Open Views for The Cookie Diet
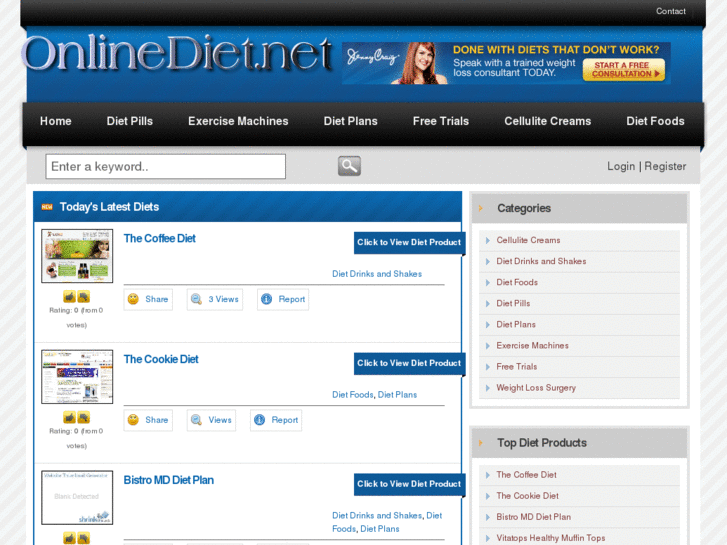 coord(211,420)
